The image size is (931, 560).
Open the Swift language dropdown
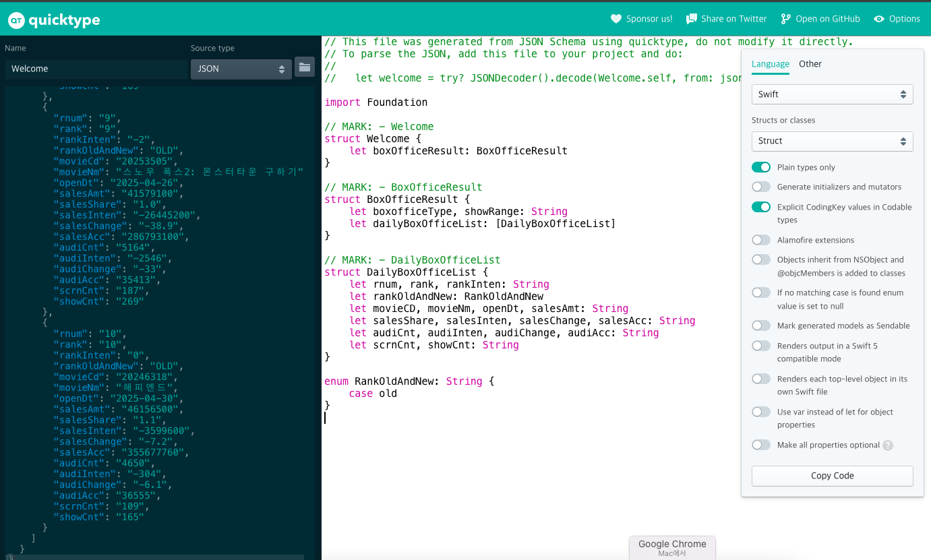click(x=833, y=94)
